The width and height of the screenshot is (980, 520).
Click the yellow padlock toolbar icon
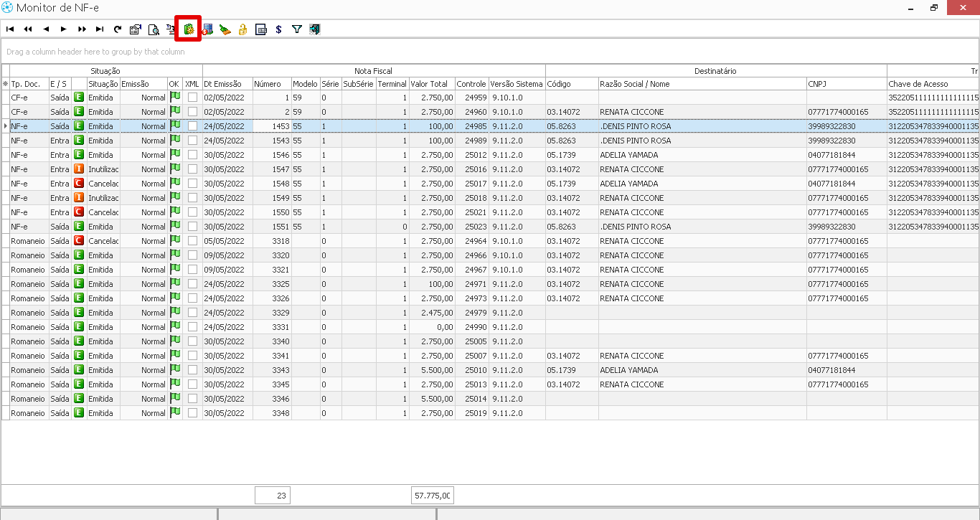click(x=243, y=29)
